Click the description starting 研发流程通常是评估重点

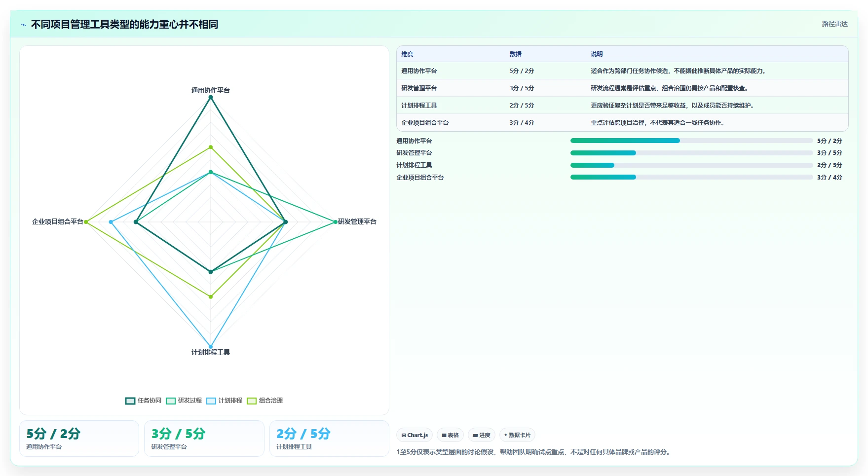(x=669, y=88)
